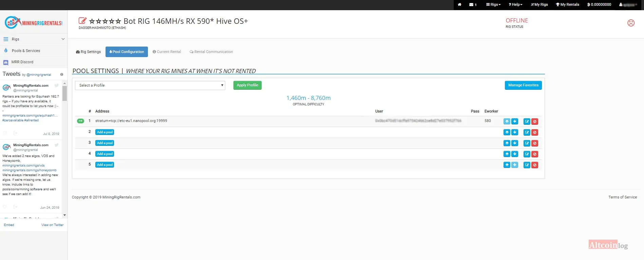
Task: Open the Rigs menu in top bar
Action: 493,4
